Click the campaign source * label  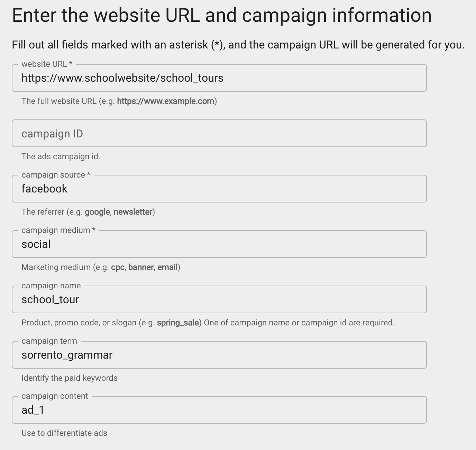click(56, 175)
